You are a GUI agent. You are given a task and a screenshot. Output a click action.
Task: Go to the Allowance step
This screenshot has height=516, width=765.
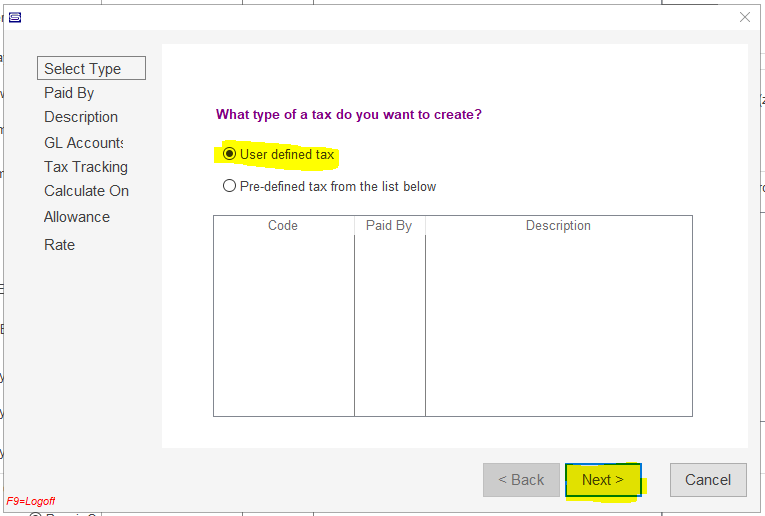tap(77, 217)
